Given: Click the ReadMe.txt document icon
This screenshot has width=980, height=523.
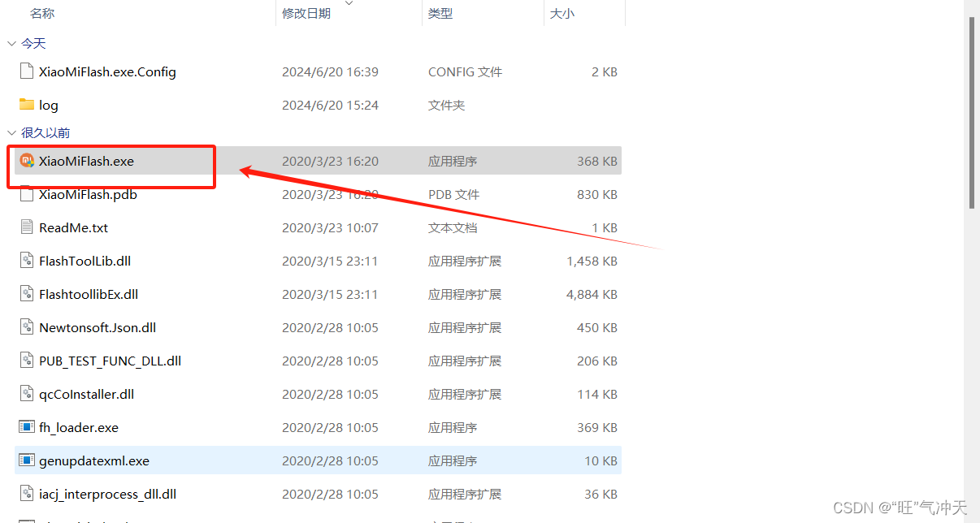Looking at the screenshot, I should point(27,227).
